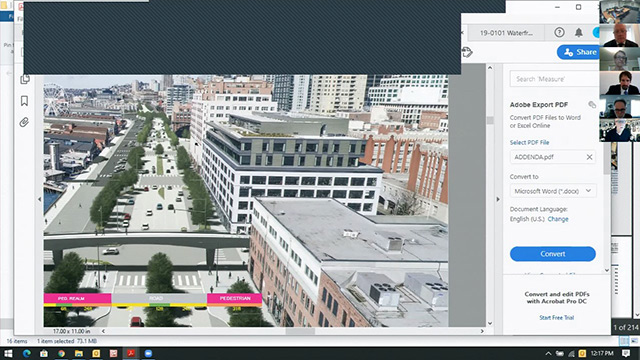Screen dimensions: 640x360
Task: Click the PED. REALM pink label
Action: 78,299
